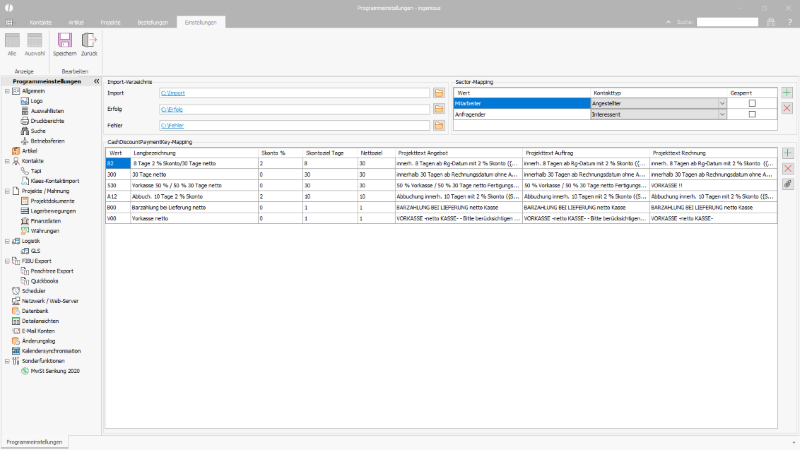The height and width of the screenshot is (450, 800).
Task: Delete selected CashDiscountPaymentKey-Mapping row
Action: (x=788, y=168)
